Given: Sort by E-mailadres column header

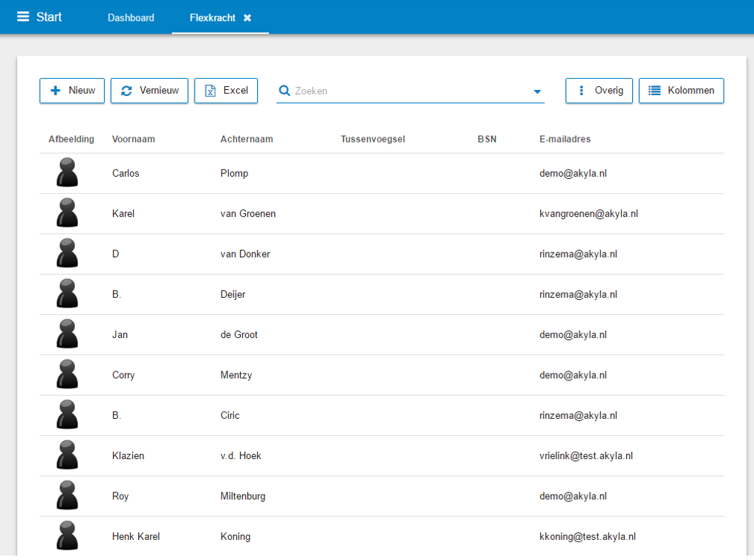Looking at the screenshot, I should pyautogui.click(x=565, y=140).
